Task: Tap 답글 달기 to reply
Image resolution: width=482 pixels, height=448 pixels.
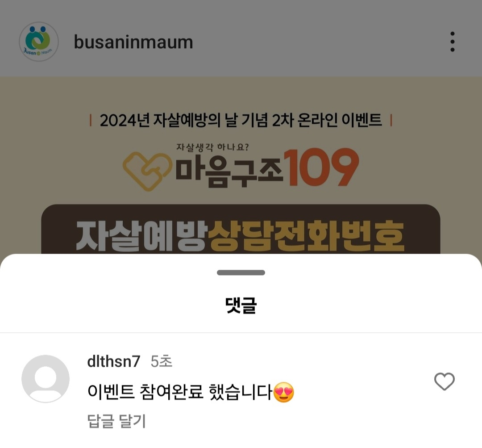Action: (x=116, y=421)
